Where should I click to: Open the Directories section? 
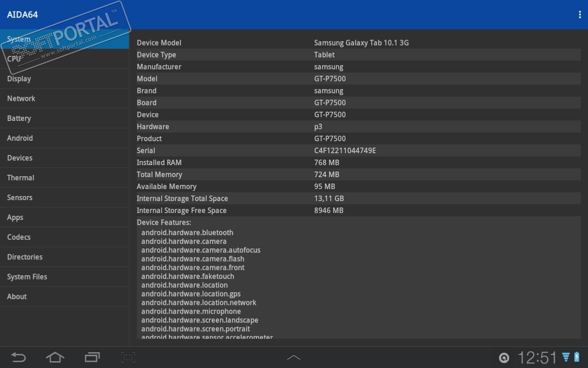64,257
